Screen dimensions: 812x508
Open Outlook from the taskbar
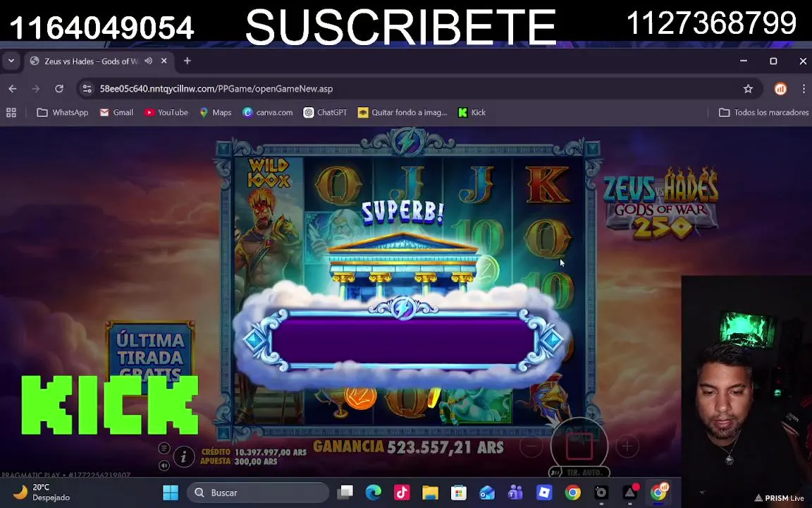(x=487, y=492)
